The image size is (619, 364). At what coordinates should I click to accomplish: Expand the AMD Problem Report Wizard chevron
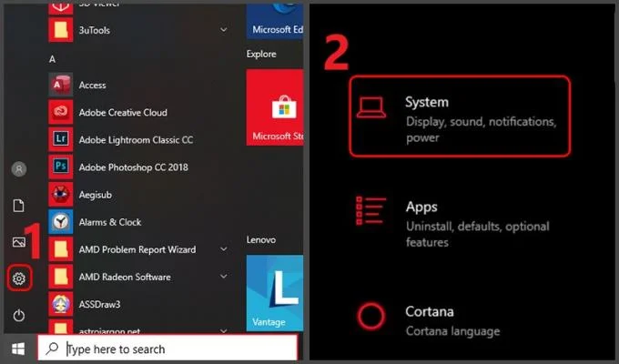(223, 249)
